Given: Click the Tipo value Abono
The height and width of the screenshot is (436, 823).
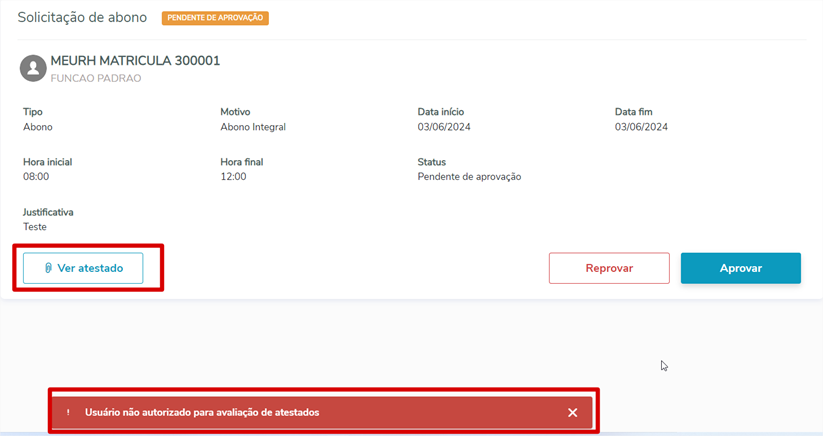Looking at the screenshot, I should tap(38, 127).
